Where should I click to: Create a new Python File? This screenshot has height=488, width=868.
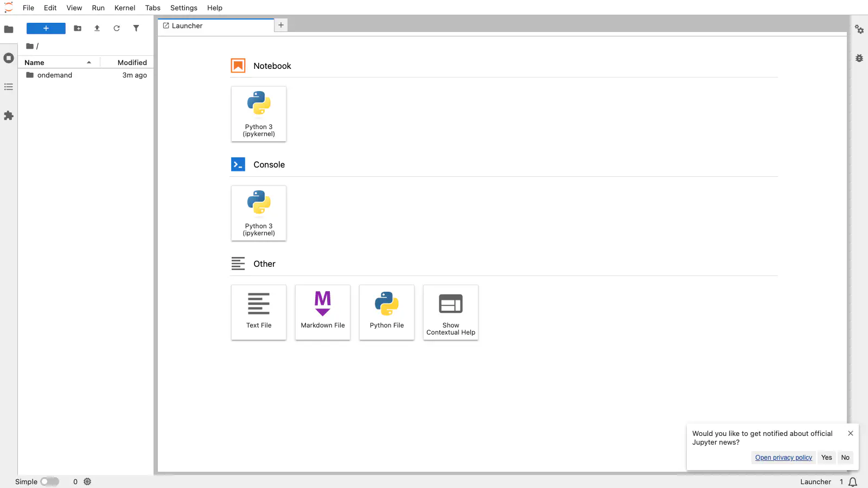pyautogui.click(x=387, y=312)
